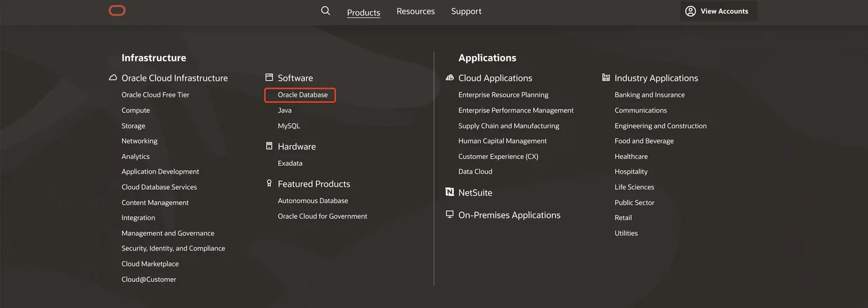Open Engineering and Construction
This screenshot has width=868, height=308.
tap(661, 126)
